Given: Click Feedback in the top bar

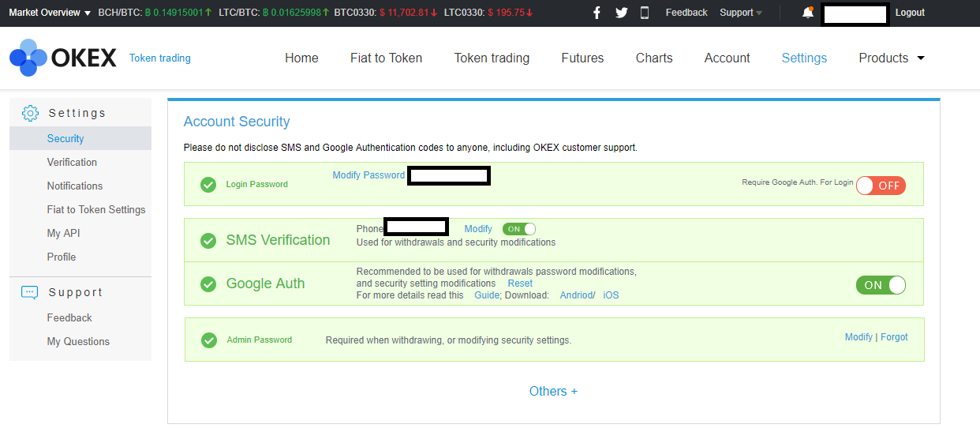Looking at the screenshot, I should click(686, 13).
